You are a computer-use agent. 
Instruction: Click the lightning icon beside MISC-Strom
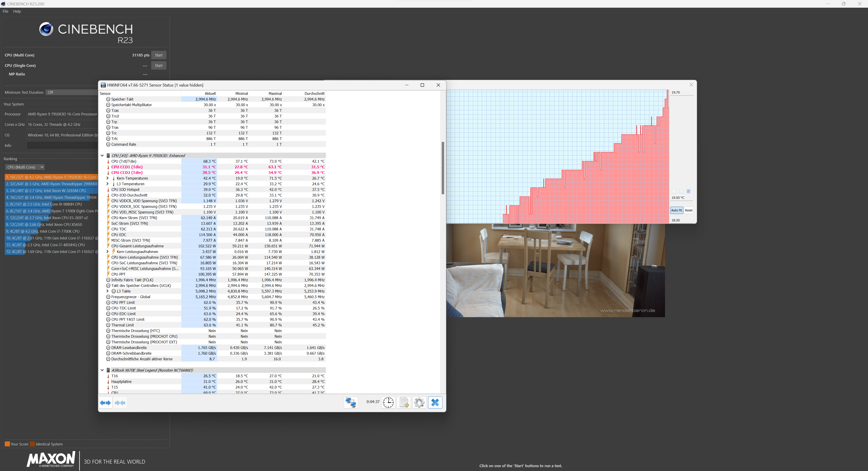(x=108, y=240)
